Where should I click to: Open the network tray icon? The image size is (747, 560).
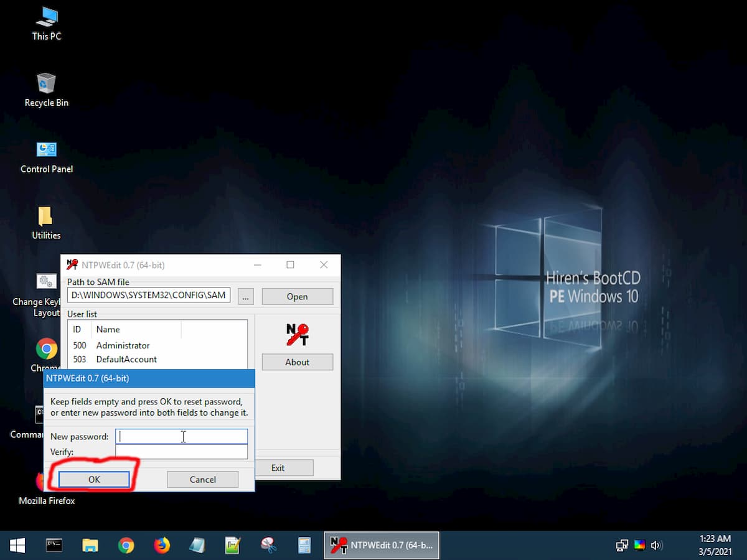(622, 546)
